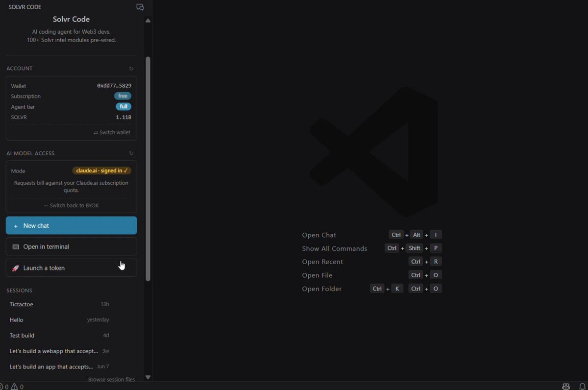The height and width of the screenshot is (390, 588).
Task: Click the "Open Folder" shortcut label
Action: [x=322, y=289]
